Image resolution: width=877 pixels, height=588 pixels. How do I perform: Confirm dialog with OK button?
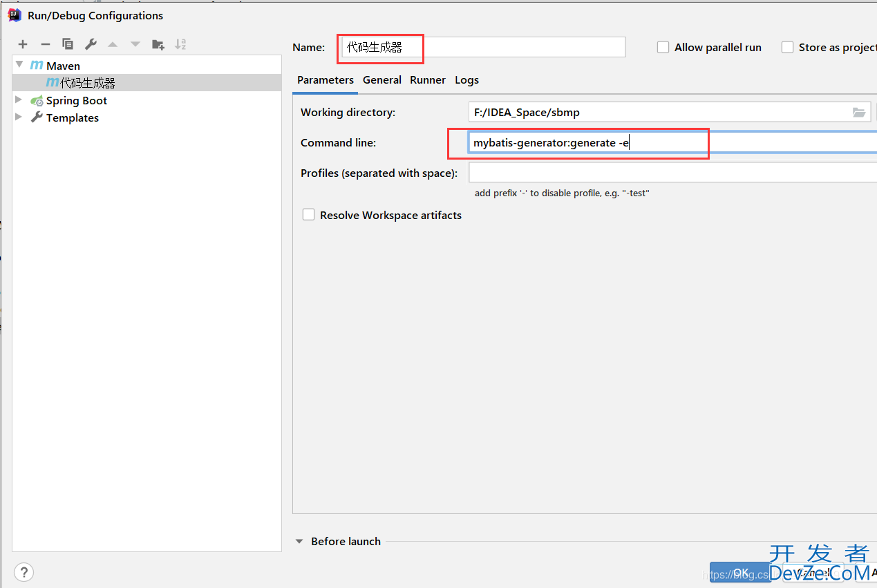(x=740, y=572)
